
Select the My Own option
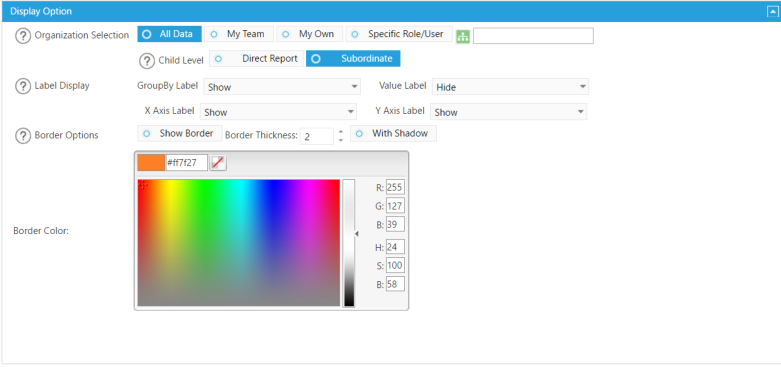[309, 34]
